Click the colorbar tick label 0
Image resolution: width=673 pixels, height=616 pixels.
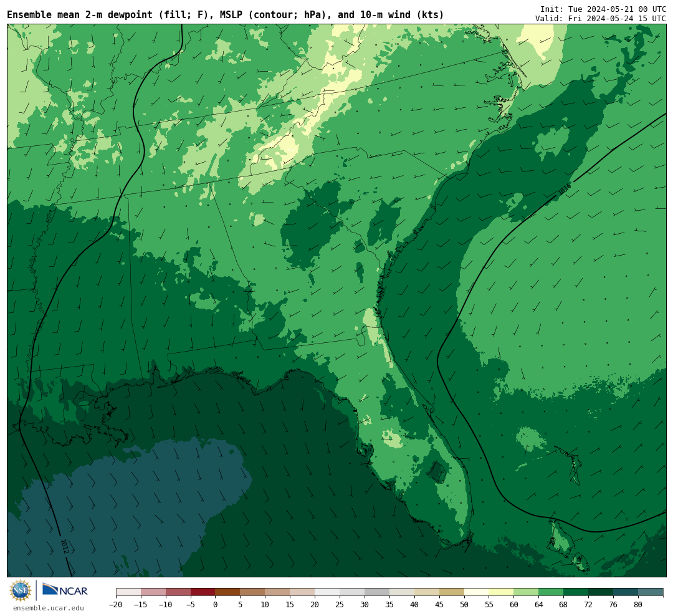coord(215,604)
